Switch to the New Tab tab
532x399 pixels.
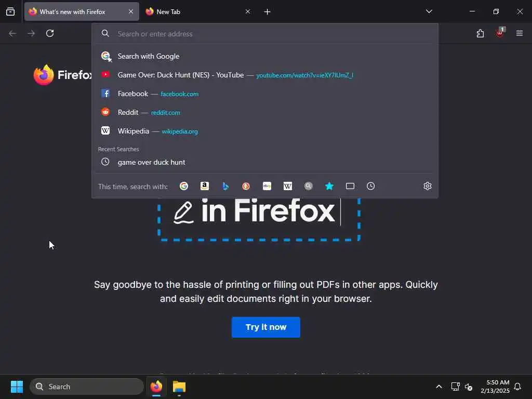(198, 11)
